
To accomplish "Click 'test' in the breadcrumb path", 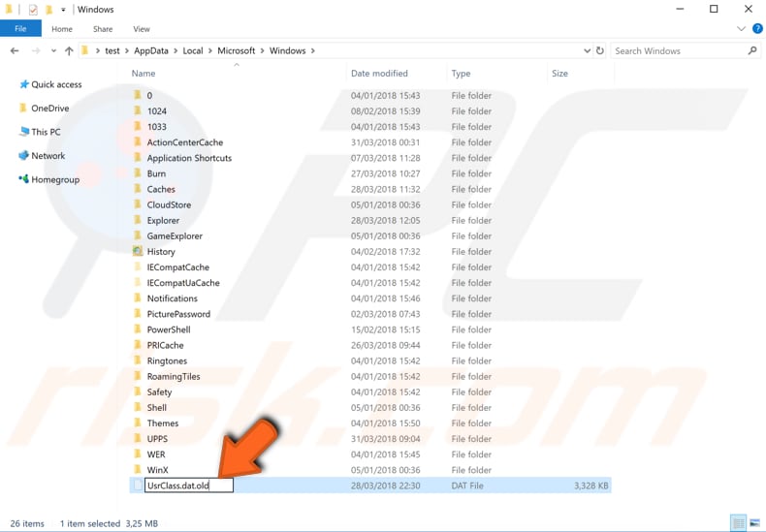I will [112, 50].
